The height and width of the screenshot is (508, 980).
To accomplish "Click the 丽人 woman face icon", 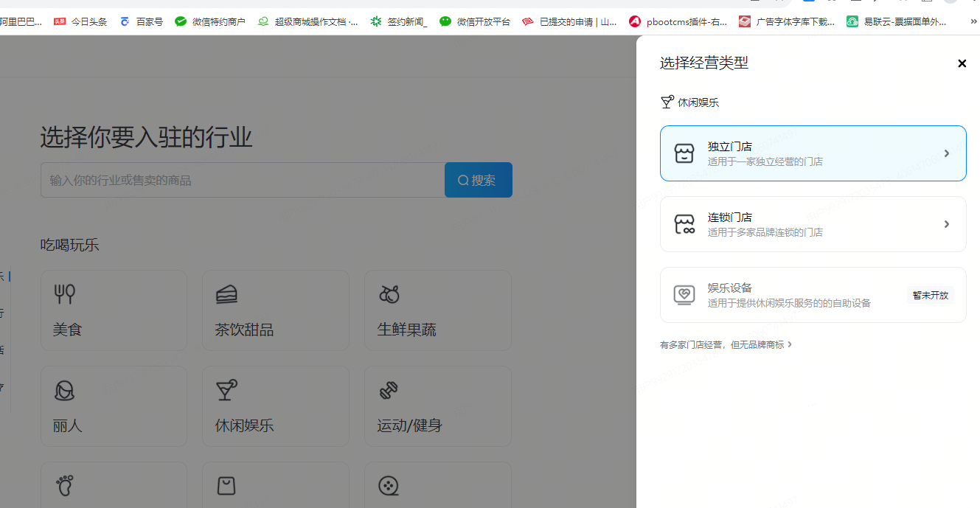I will coord(65,391).
